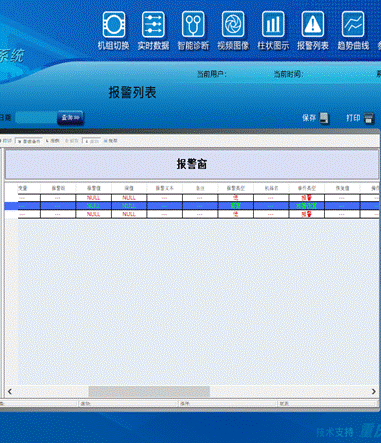This screenshot has height=443, width=381.
Task: Click the right arrow of horizontal scrollbar
Action: click(x=374, y=392)
